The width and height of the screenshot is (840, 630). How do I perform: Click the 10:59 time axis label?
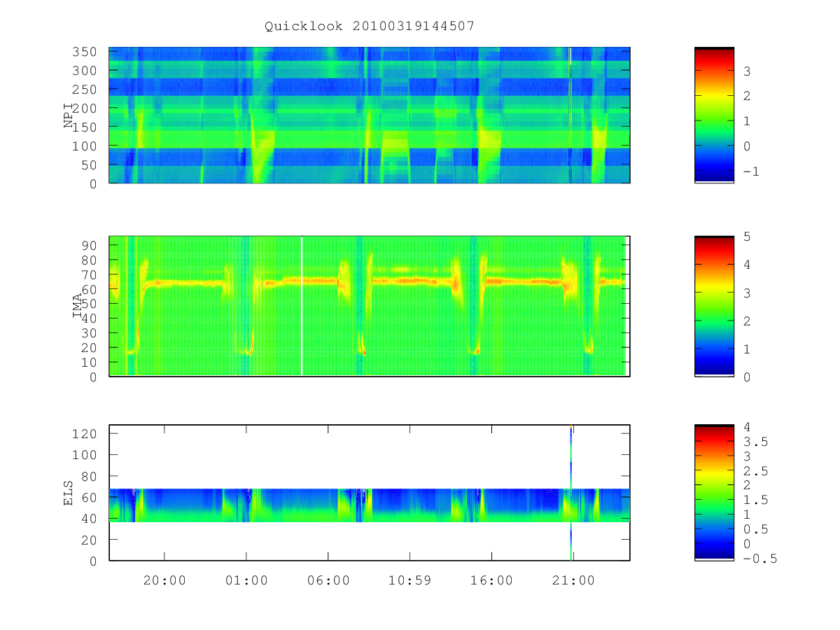tap(409, 580)
